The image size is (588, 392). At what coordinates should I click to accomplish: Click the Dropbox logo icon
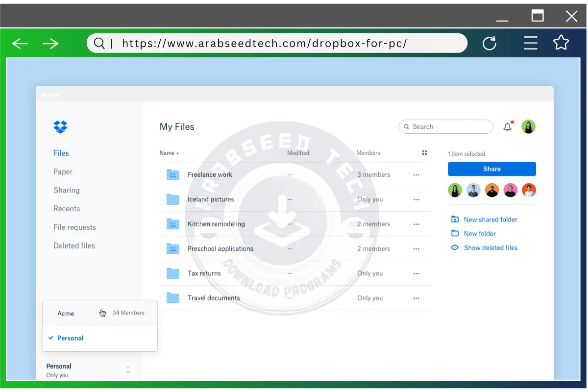(60, 127)
